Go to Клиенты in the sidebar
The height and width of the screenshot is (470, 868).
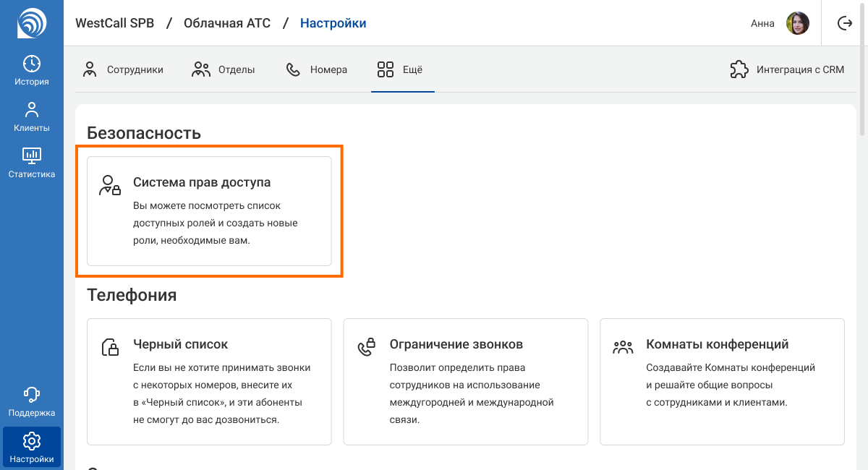point(32,116)
